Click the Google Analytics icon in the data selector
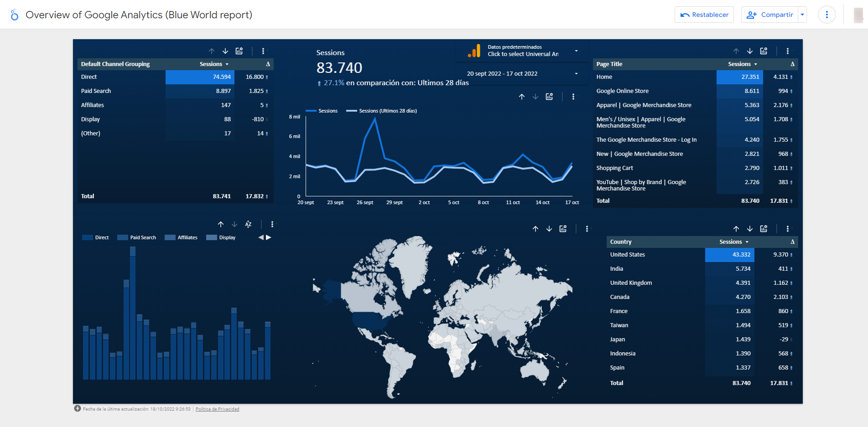868x427 pixels. 475,51
